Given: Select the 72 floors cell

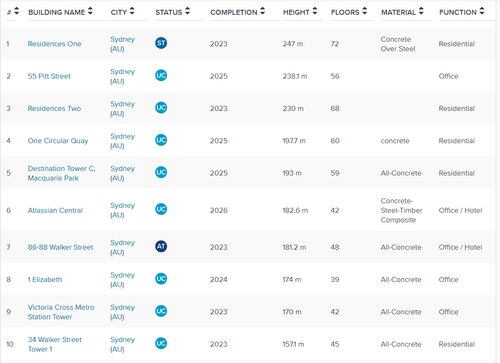Looking at the screenshot, I should point(335,44).
